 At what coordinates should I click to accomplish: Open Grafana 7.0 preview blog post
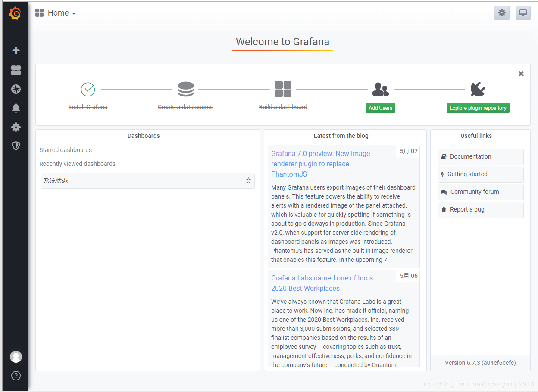click(x=321, y=164)
